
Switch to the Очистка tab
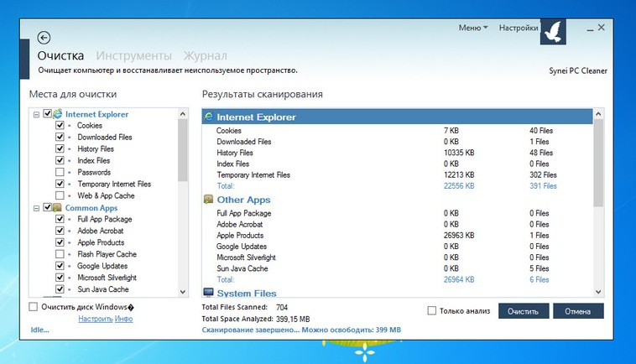[x=61, y=55]
